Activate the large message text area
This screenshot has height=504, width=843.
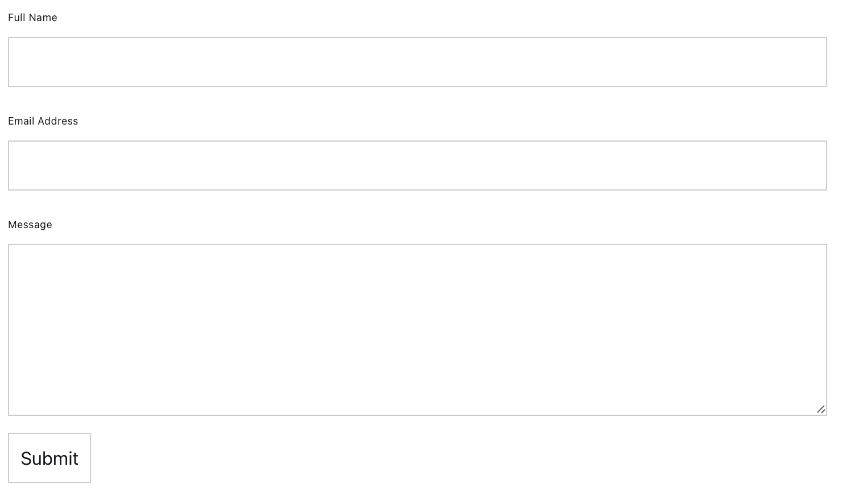(418, 330)
